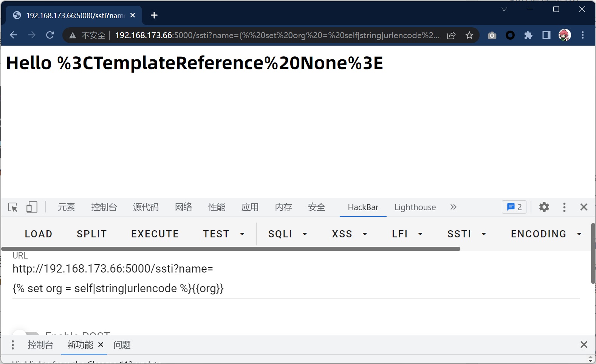Screen dimensions: 596x364
Task: Open the ENCODING dropdown in HackBar
Action: coord(545,234)
